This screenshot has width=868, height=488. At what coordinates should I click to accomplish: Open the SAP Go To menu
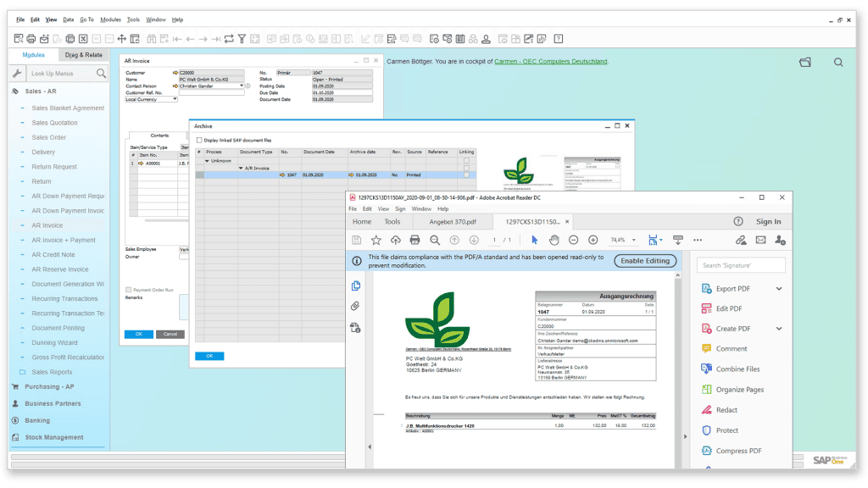(x=87, y=19)
